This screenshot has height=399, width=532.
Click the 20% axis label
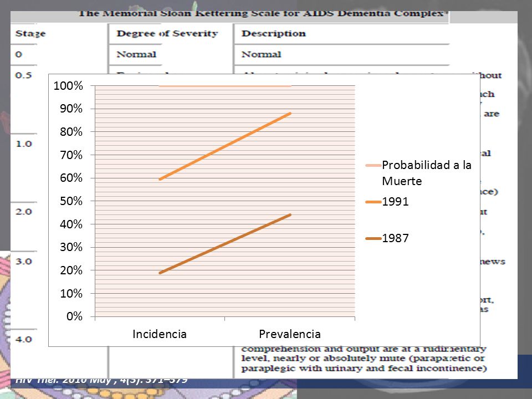tap(71, 270)
